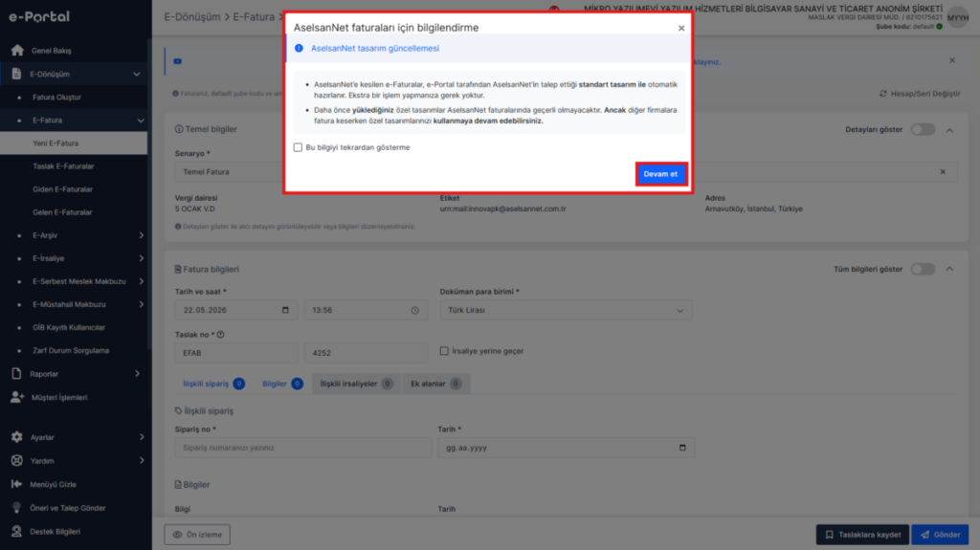This screenshot has height=550, width=980.
Task: Enable the Tüm bilgileri göster switch
Action: coord(923,270)
